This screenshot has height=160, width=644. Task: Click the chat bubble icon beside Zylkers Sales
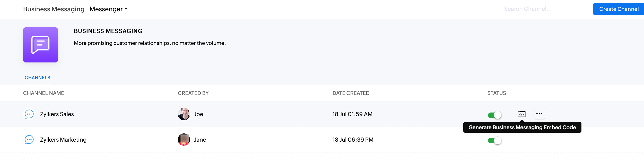tap(29, 114)
